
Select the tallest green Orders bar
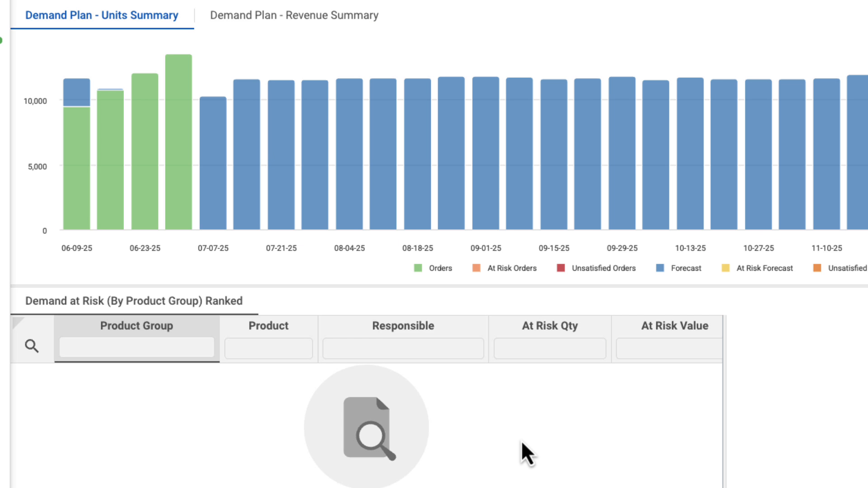[x=179, y=140]
